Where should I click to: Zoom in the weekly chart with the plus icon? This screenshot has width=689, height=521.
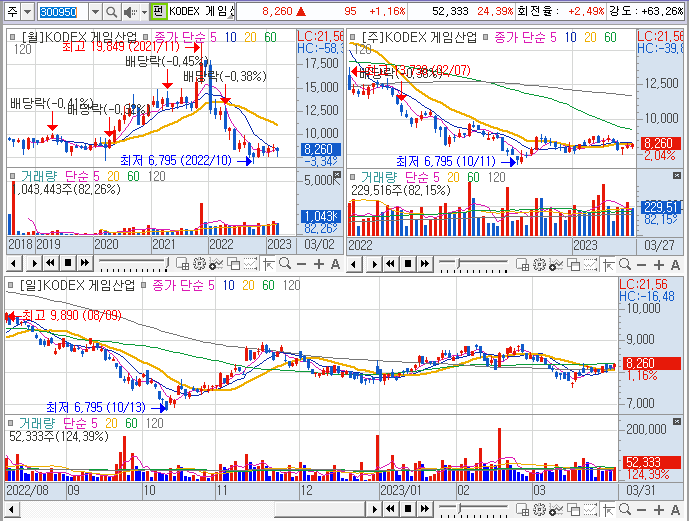click(x=659, y=265)
